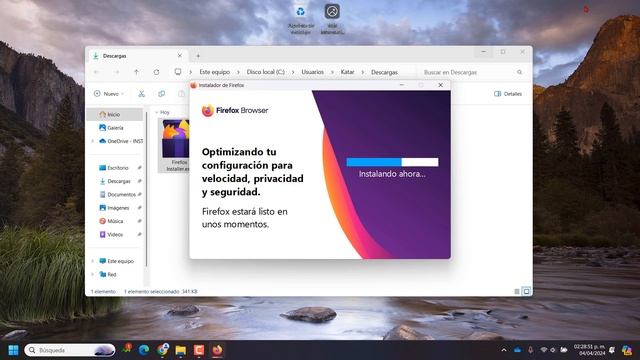This screenshot has width=640, height=360.
Task: Add a new File Explorer tab
Action: pos(198,56)
